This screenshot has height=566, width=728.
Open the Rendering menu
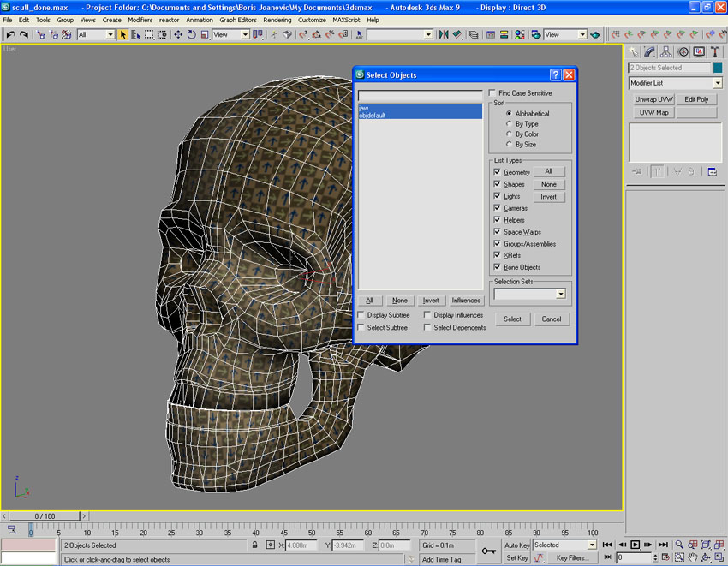tap(277, 20)
